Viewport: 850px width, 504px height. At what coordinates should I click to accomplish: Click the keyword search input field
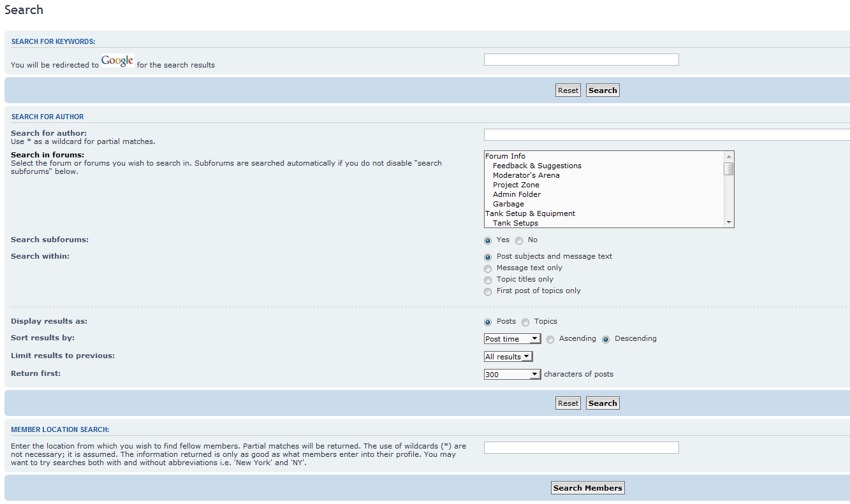(x=582, y=59)
